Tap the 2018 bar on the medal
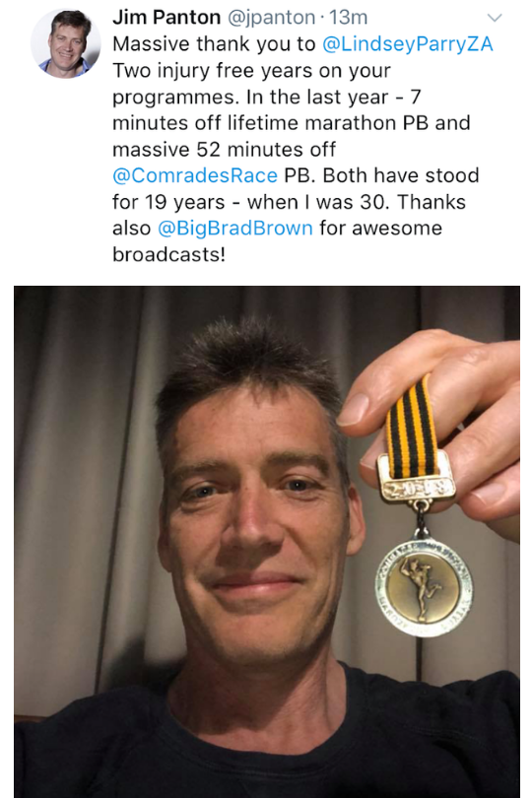 point(417,488)
